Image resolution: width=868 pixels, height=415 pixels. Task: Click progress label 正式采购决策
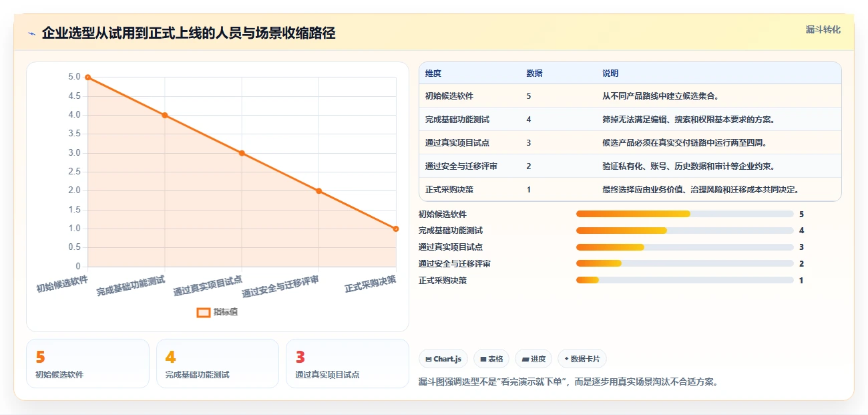[443, 280]
